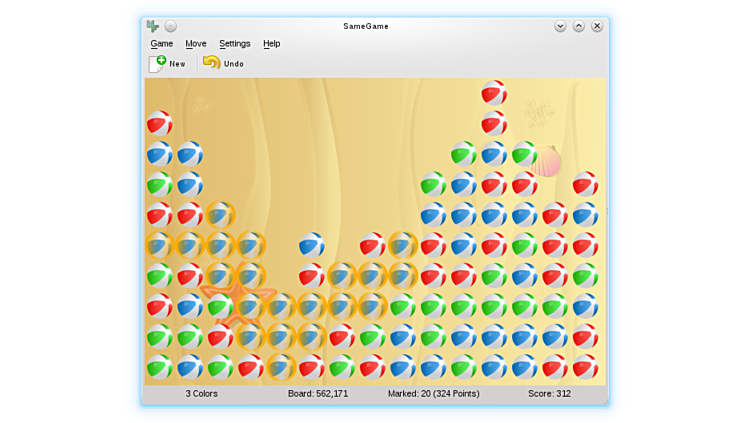Viewport: 752px width, 423px height.
Task: Start a new game using the New button
Action: [167, 64]
